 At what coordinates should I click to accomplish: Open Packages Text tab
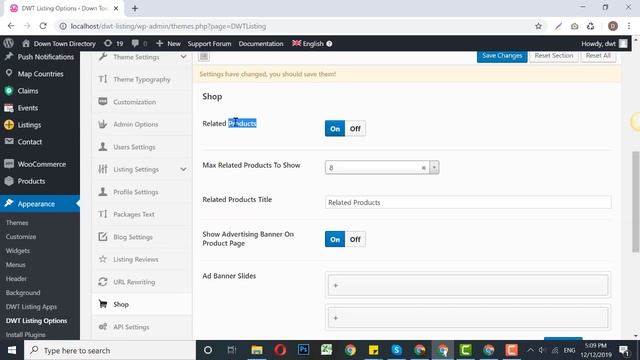click(x=142, y=214)
